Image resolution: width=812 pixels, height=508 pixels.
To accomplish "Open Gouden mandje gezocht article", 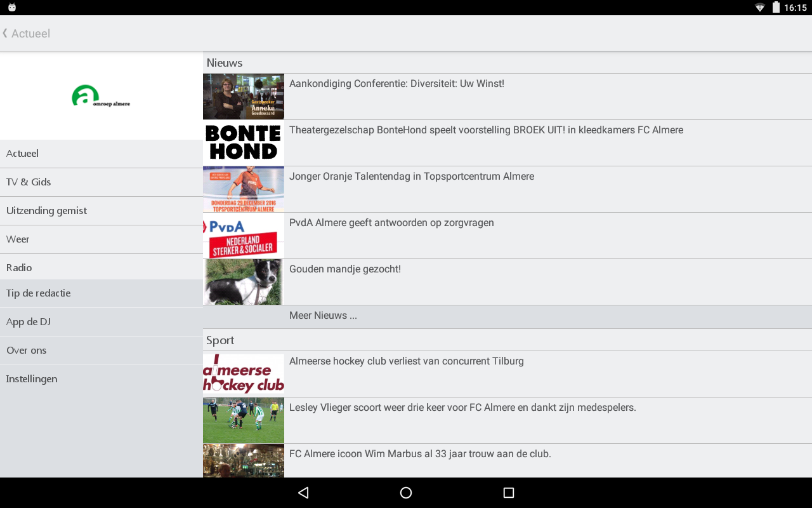I will pyautogui.click(x=507, y=282).
